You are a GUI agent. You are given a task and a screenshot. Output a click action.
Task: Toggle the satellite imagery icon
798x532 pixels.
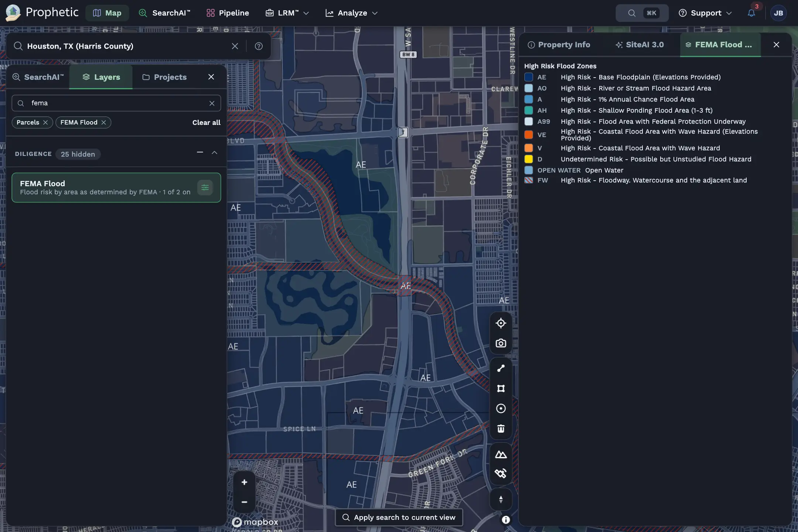501,474
